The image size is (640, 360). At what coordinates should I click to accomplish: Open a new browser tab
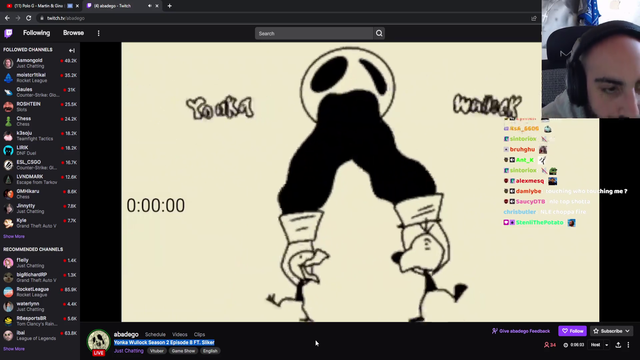click(169, 6)
